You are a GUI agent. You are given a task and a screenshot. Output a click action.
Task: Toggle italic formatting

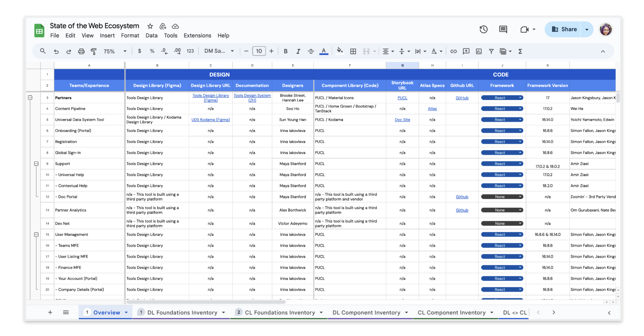pos(298,51)
